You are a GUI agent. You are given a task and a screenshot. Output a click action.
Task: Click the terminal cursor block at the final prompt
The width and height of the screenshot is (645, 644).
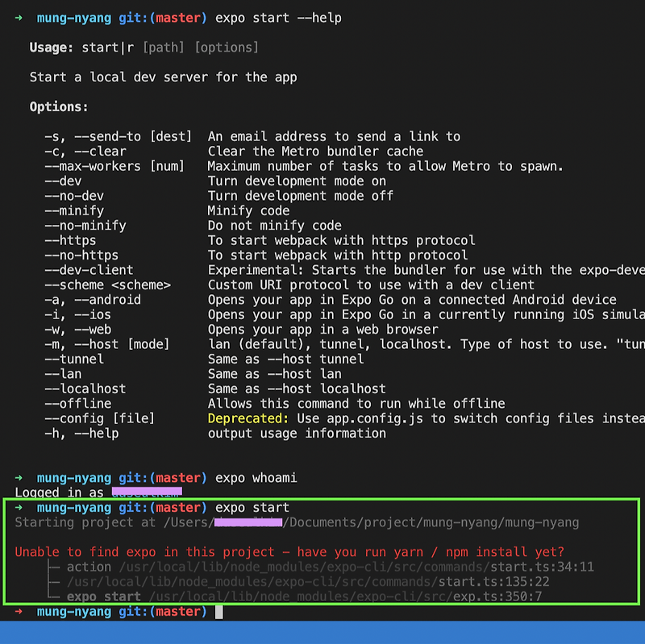tap(218, 612)
